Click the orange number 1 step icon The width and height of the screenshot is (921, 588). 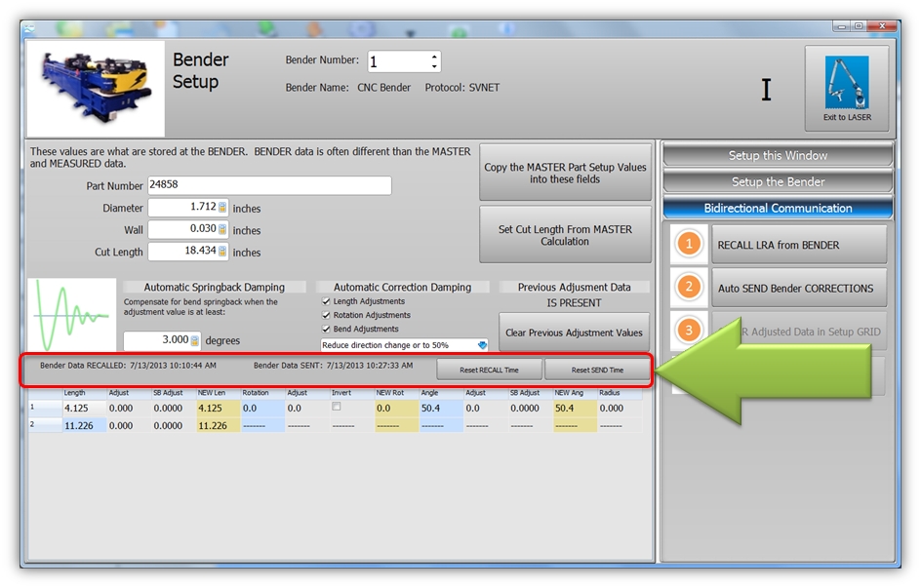[x=690, y=245]
